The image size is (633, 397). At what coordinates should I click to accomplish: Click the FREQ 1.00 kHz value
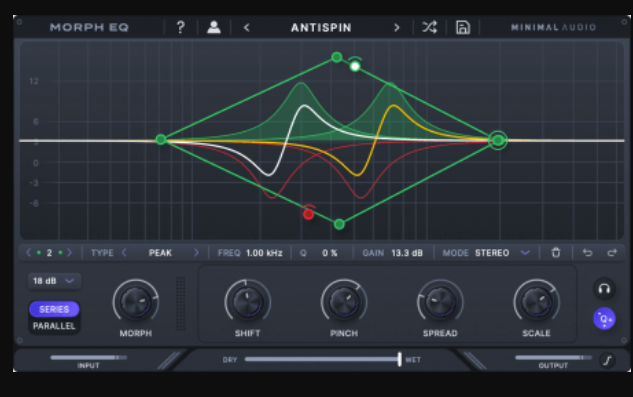coord(264,253)
